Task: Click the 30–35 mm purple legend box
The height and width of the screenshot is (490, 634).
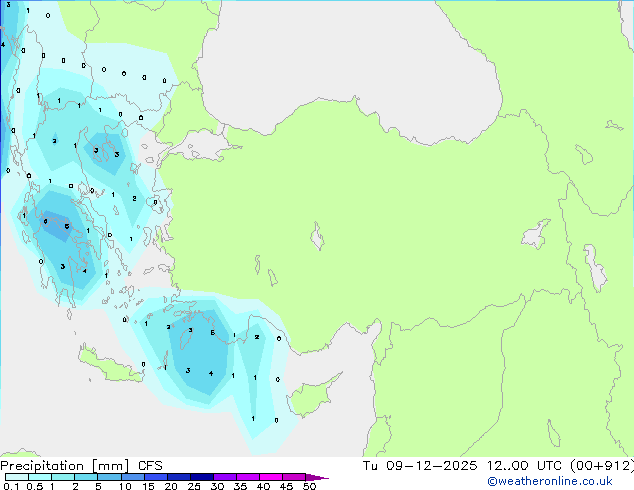Action: (225, 477)
